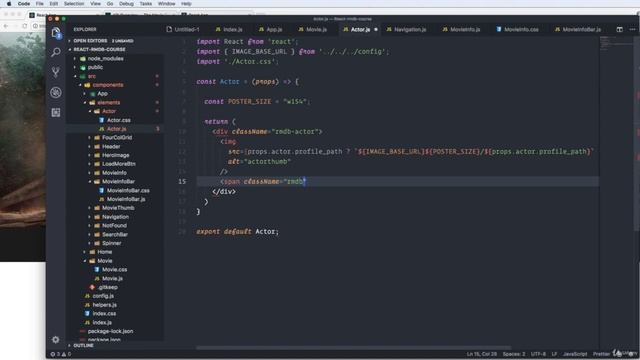Click the split editor icon

(620, 29)
